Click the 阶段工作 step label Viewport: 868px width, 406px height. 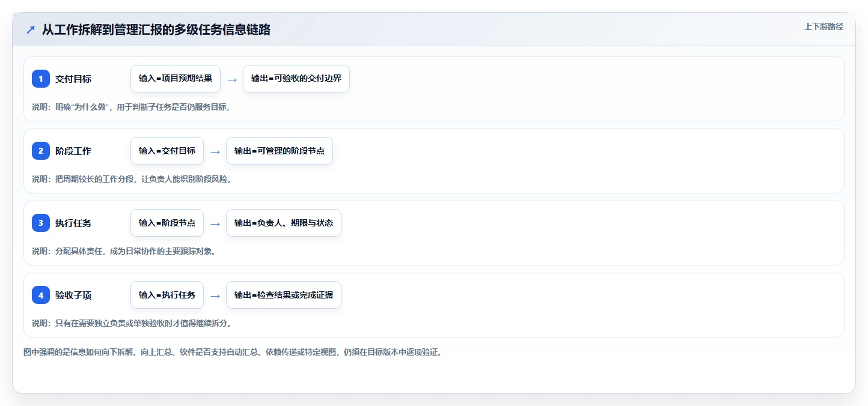click(73, 151)
